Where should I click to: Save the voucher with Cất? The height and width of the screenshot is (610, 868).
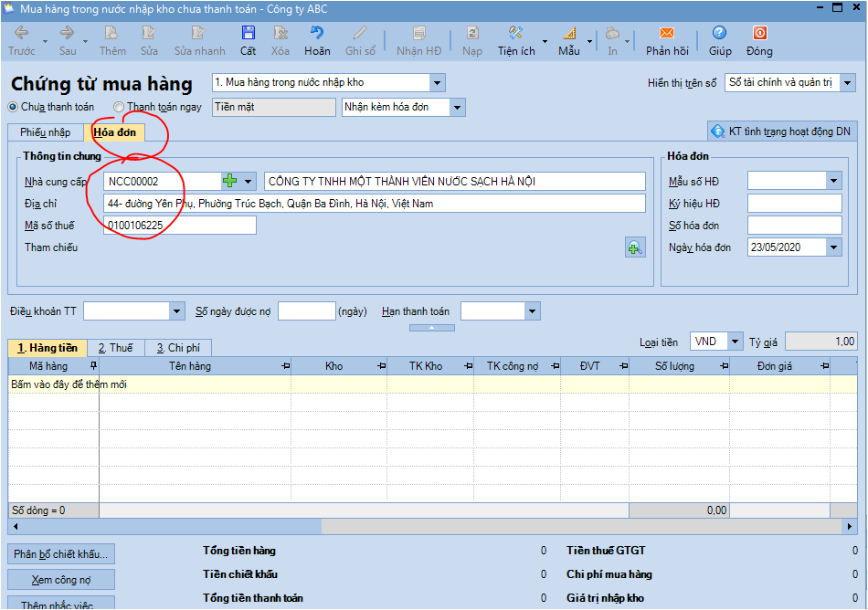click(248, 41)
